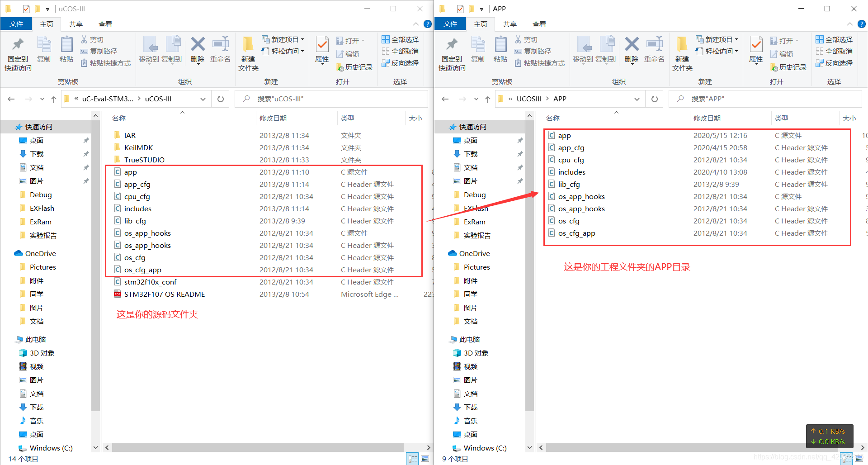The image size is (868, 465).
Task: Select OneDrive in uCOS-III window sidebar
Action: point(41,254)
